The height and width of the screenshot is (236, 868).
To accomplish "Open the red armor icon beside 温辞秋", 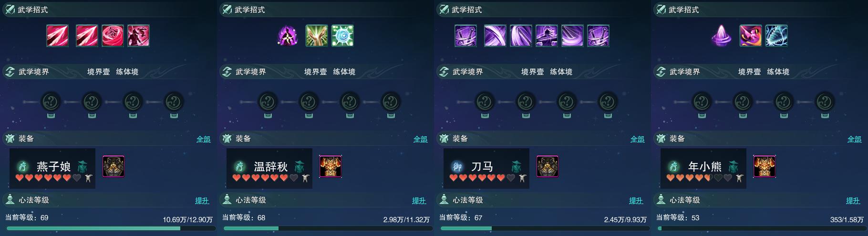I will tap(331, 166).
